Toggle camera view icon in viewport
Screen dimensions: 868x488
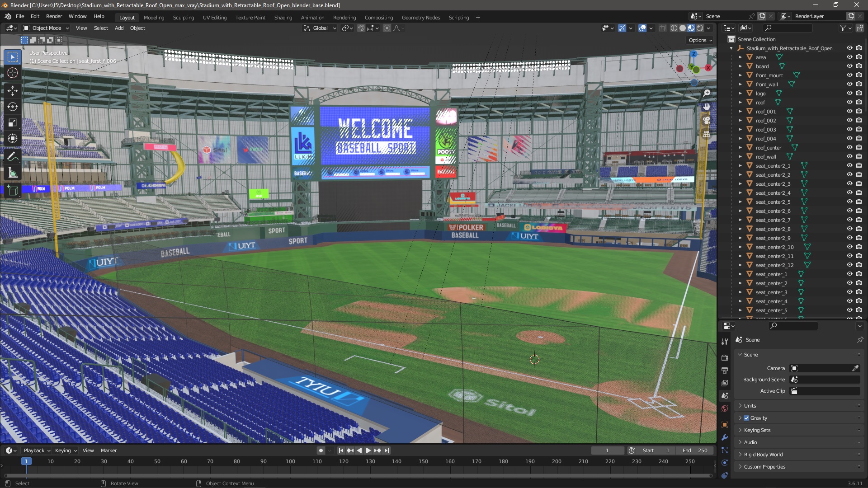pos(706,121)
